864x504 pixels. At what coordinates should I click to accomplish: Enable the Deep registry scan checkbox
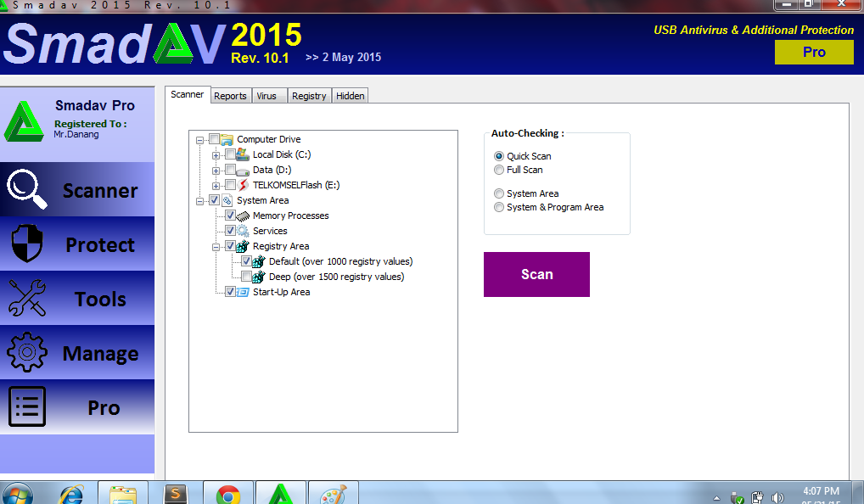[248, 277]
